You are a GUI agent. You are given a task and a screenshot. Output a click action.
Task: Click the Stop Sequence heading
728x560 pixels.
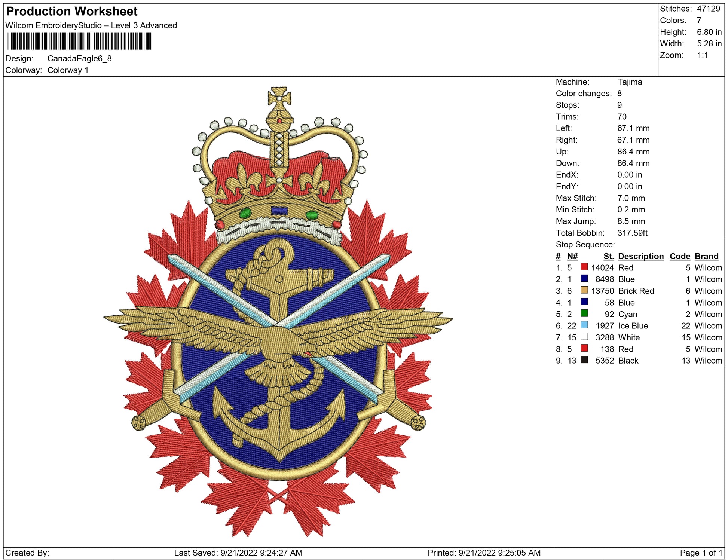pyautogui.click(x=585, y=245)
